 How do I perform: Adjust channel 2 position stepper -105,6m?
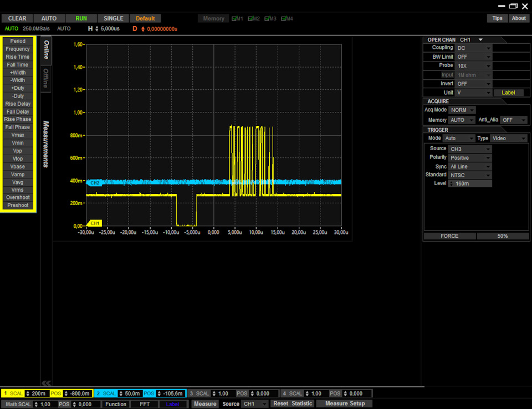pos(159,393)
